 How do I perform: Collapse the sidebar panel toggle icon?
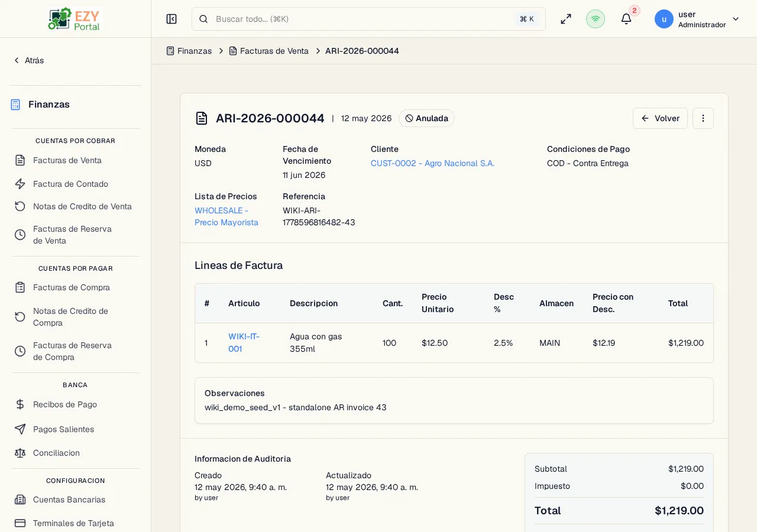tap(172, 19)
